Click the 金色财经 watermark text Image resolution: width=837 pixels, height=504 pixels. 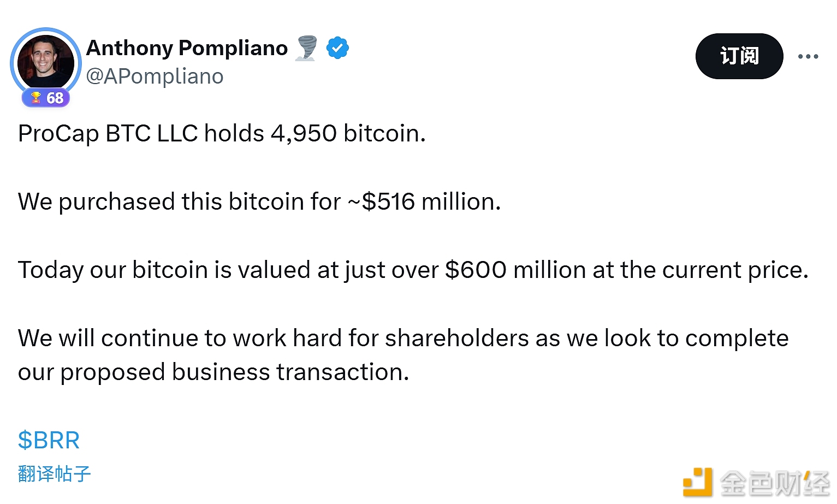(x=774, y=483)
